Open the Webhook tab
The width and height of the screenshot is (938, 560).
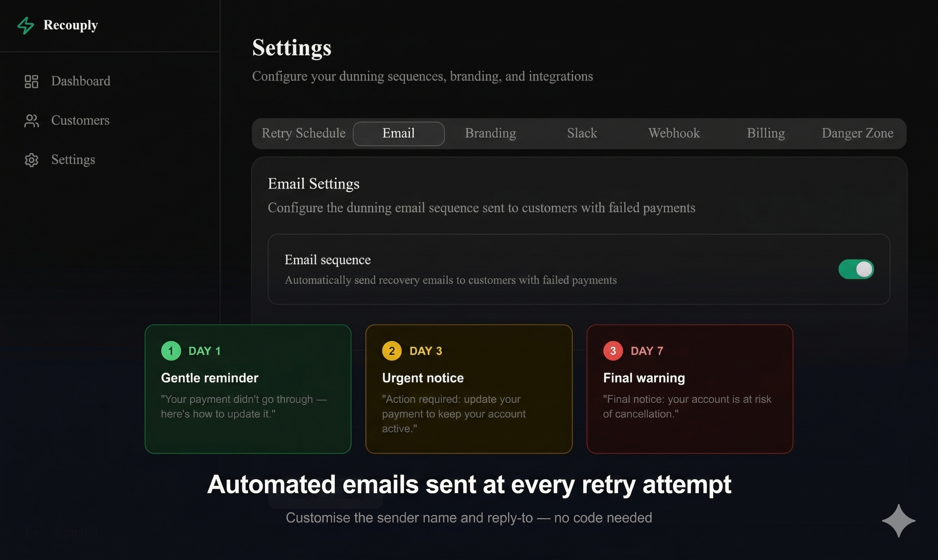tap(674, 133)
